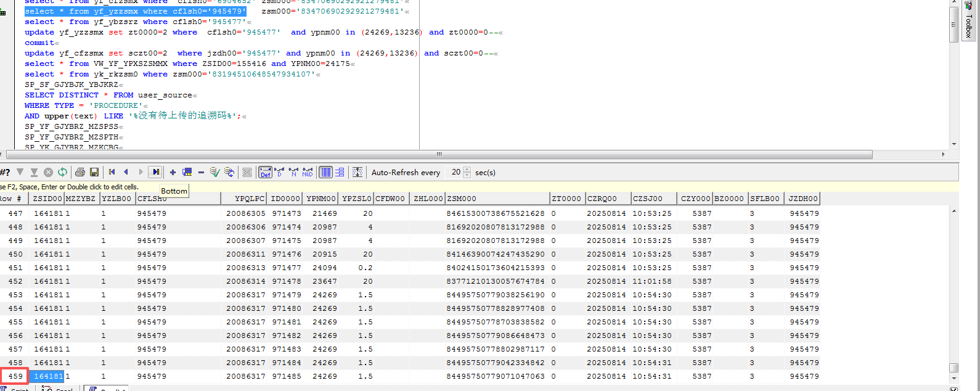Click the ZHL000 column header
This screenshot has width=980, height=391.
(x=428, y=199)
